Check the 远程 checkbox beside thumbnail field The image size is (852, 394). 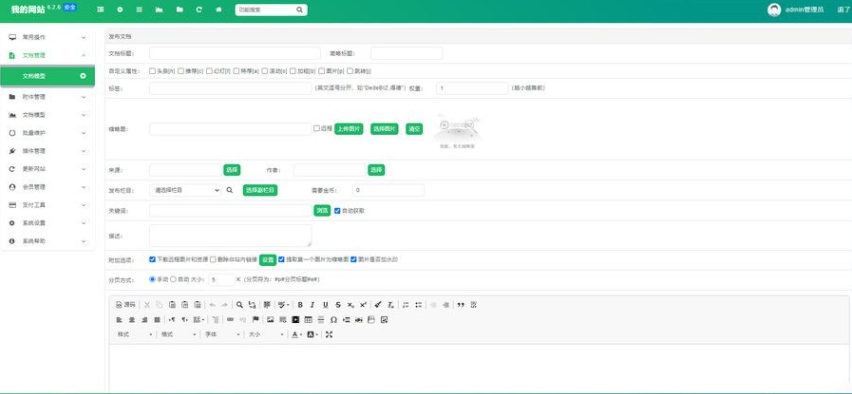point(316,128)
